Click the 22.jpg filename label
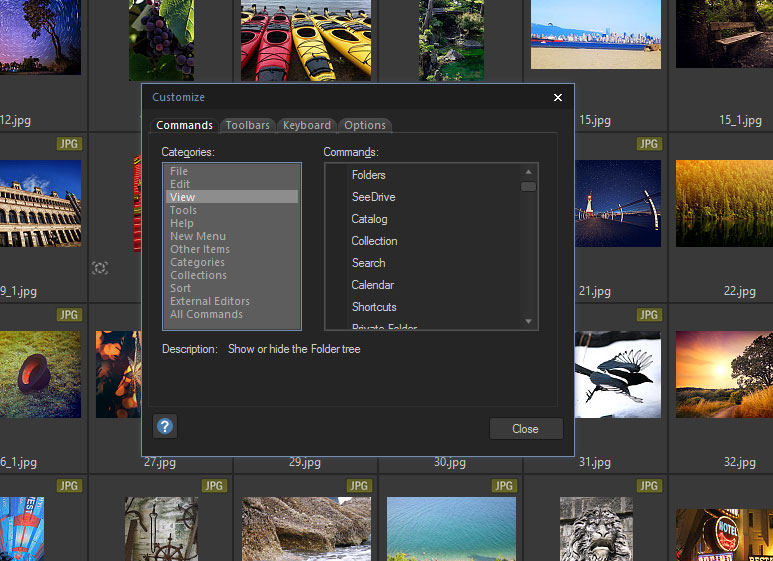Screen dimensions: 773x561 (739, 291)
